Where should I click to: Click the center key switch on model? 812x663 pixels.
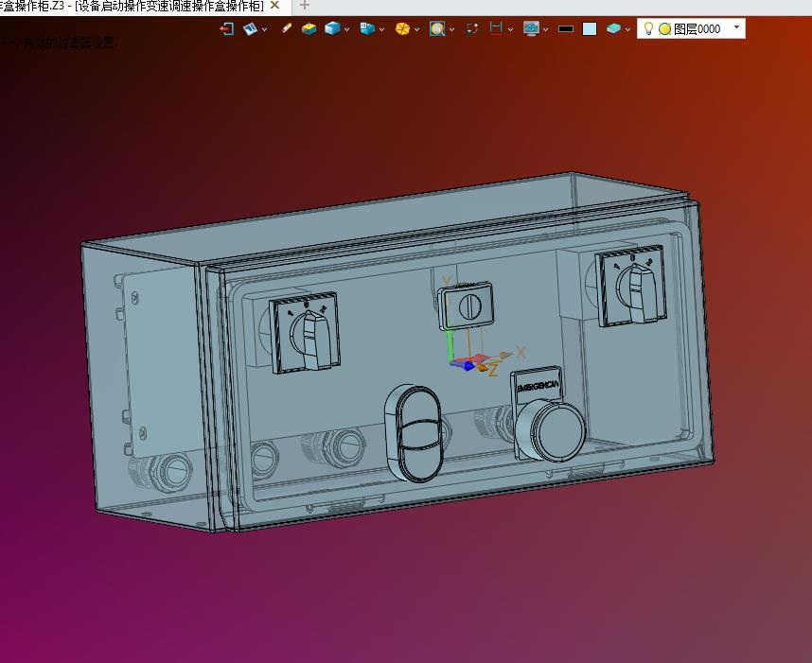(x=467, y=305)
